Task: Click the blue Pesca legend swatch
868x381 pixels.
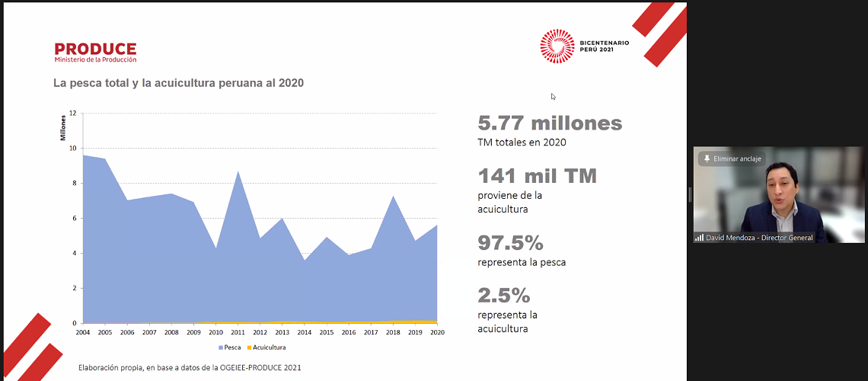Action: 221,347
